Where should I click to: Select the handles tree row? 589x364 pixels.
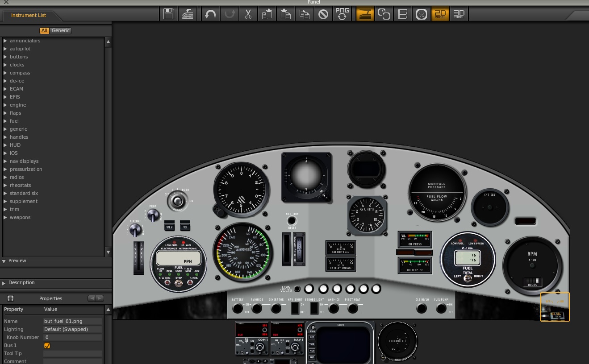tap(53, 137)
